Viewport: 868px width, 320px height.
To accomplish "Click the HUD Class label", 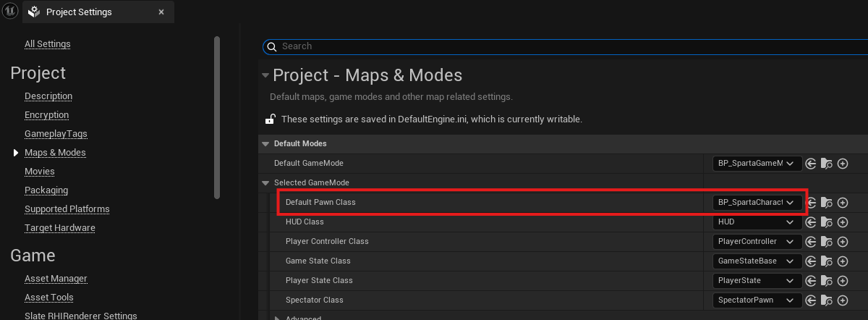I will coord(305,222).
